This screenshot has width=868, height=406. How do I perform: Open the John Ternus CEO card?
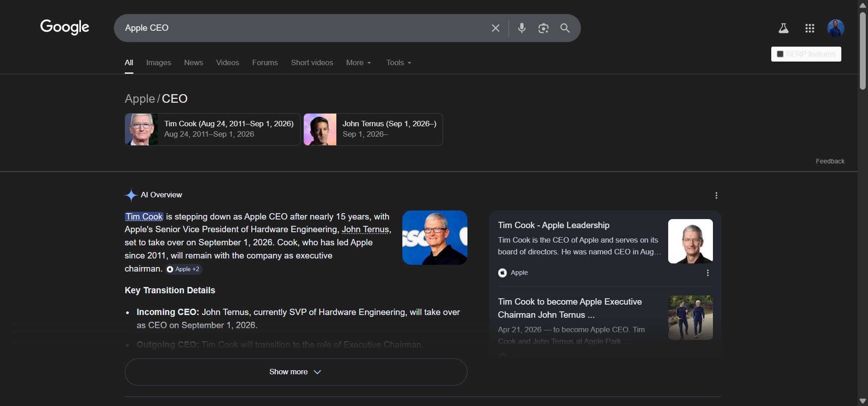point(373,129)
